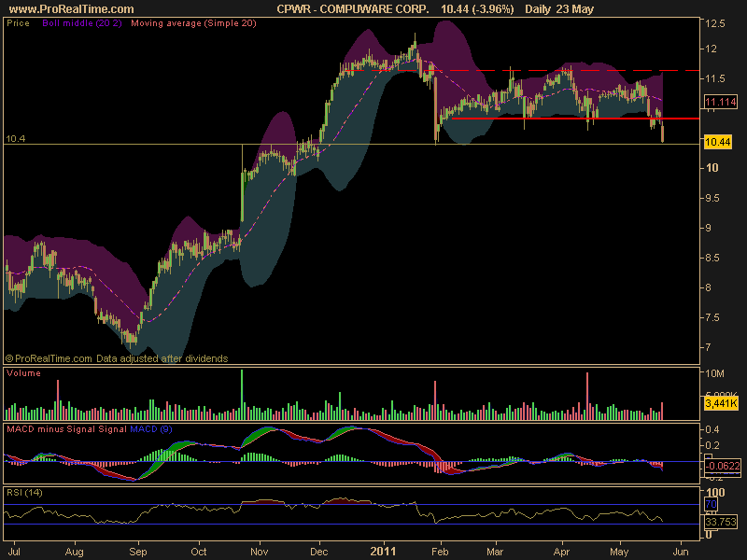
Task: Click the Volume panel label
Action: point(23,372)
